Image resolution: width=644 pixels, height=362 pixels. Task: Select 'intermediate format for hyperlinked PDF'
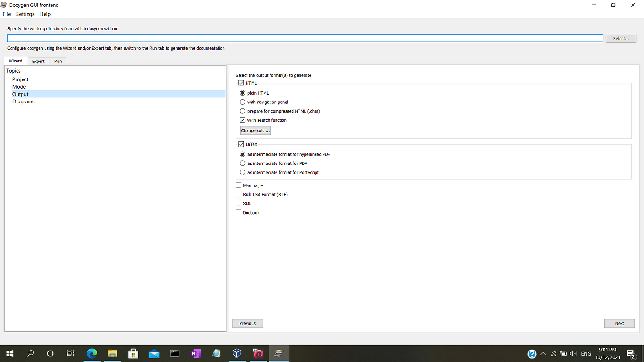point(242,154)
